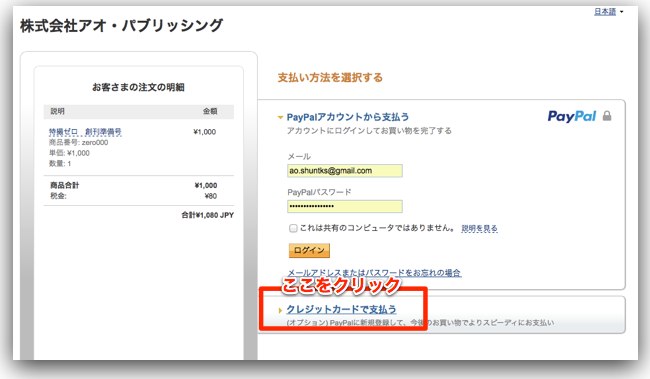Click the PayPalパスワード password field
Image resolution: width=650 pixels, height=379 pixels.
click(x=344, y=206)
